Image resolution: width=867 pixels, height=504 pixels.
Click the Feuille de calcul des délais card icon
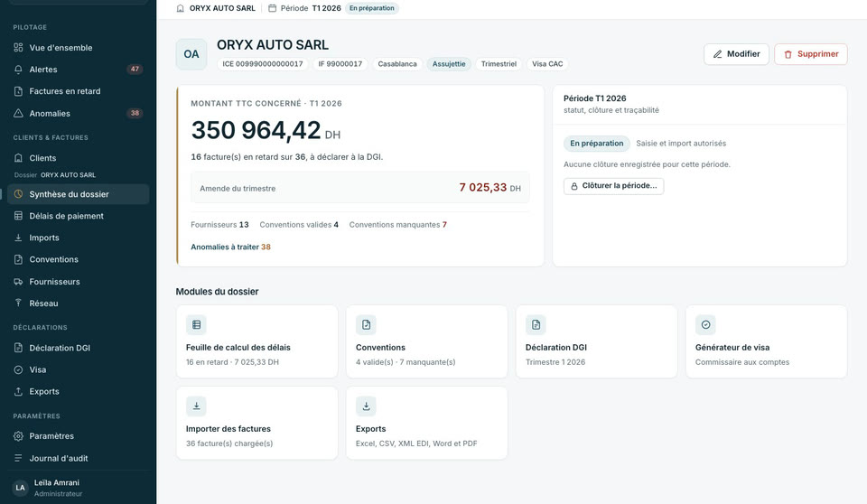pyautogui.click(x=196, y=325)
